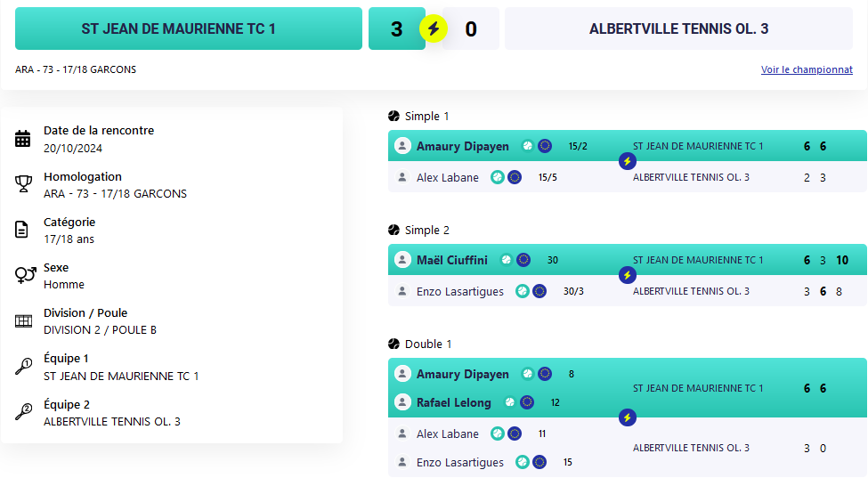Viewport: 868px width, 478px height.
Task: Click the calendar icon next to Date de la rencontre
Action: point(22,139)
